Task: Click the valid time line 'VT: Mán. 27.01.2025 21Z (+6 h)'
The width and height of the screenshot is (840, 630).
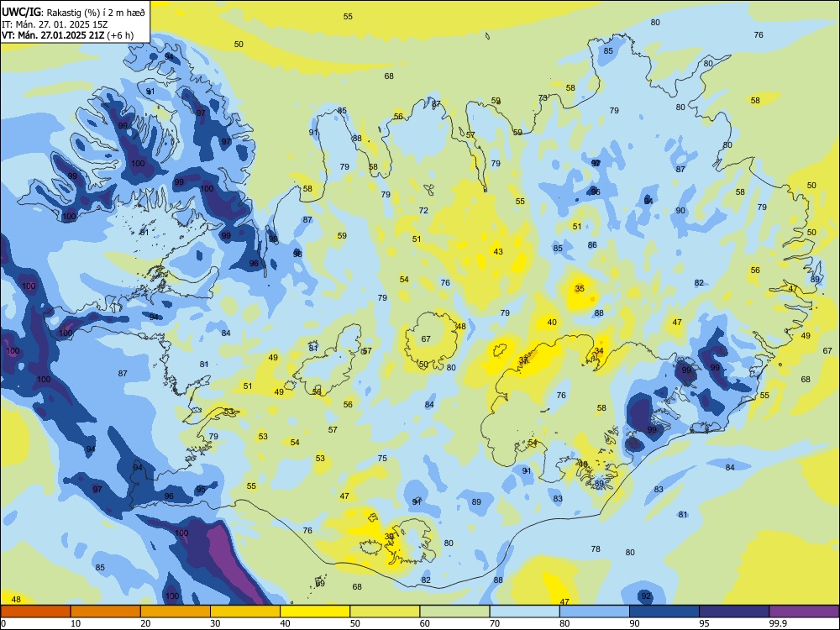Action: coord(67,35)
